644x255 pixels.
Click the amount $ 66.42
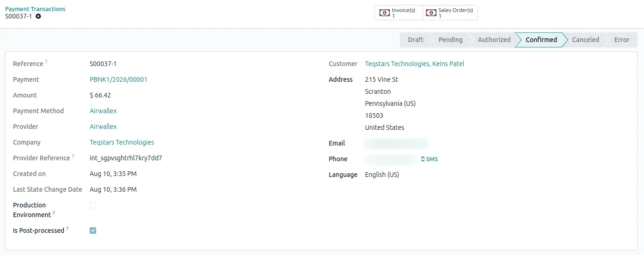100,95
